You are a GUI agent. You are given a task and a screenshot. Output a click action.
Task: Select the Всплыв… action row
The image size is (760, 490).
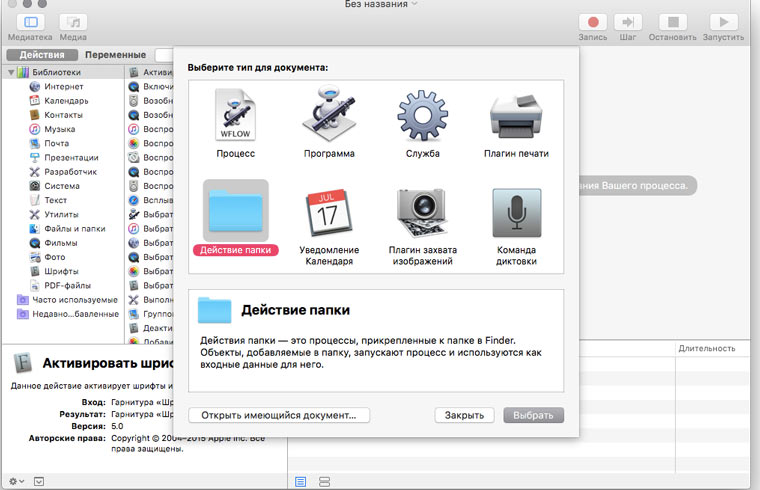(x=151, y=200)
